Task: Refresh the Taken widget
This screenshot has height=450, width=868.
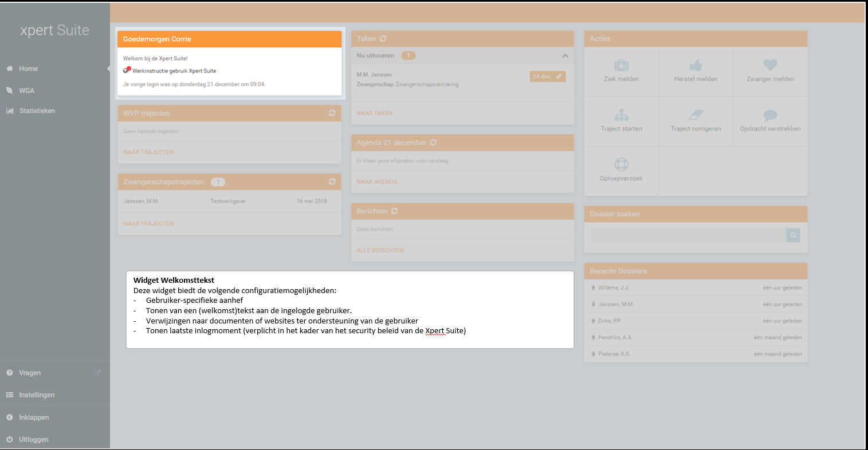Action: 383,39
